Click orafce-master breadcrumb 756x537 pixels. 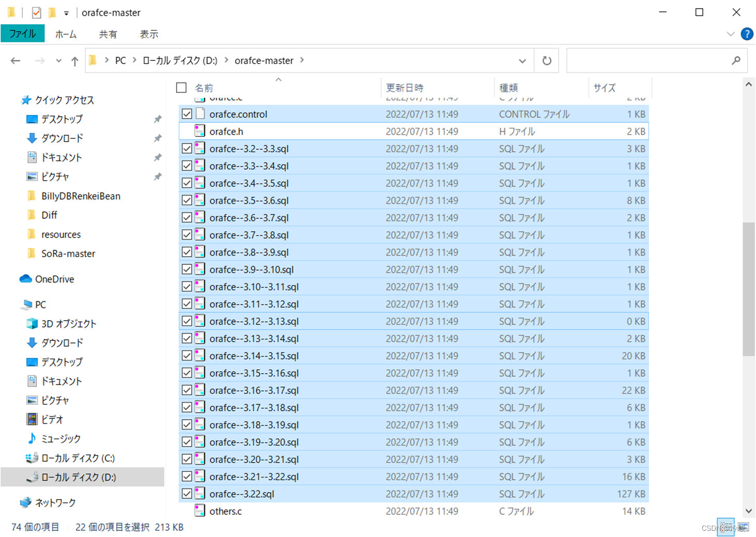(264, 60)
